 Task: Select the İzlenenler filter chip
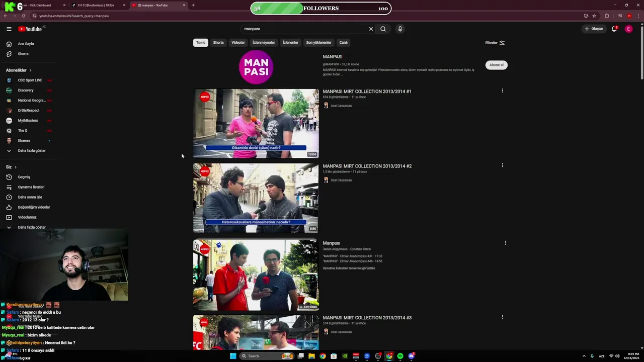point(290,43)
